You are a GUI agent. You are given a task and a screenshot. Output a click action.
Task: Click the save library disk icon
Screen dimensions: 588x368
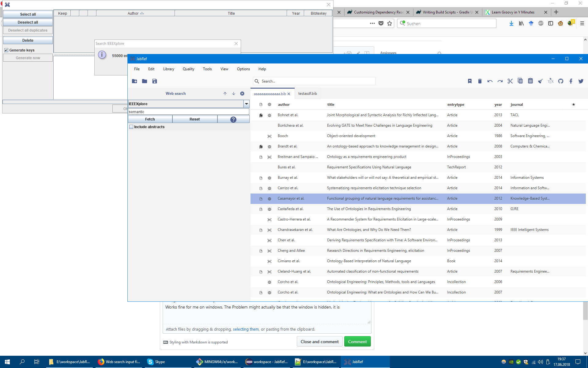tap(155, 81)
